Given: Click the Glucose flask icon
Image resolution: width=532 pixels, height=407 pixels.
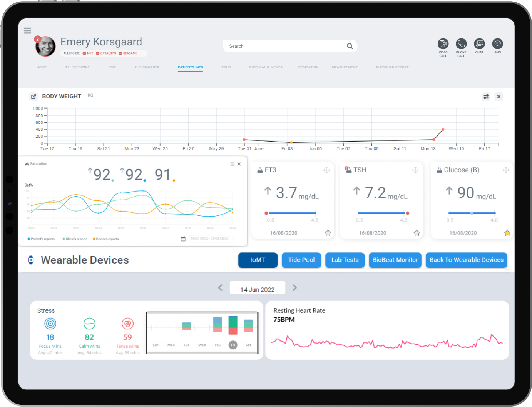Looking at the screenshot, I should pos(439,170).
